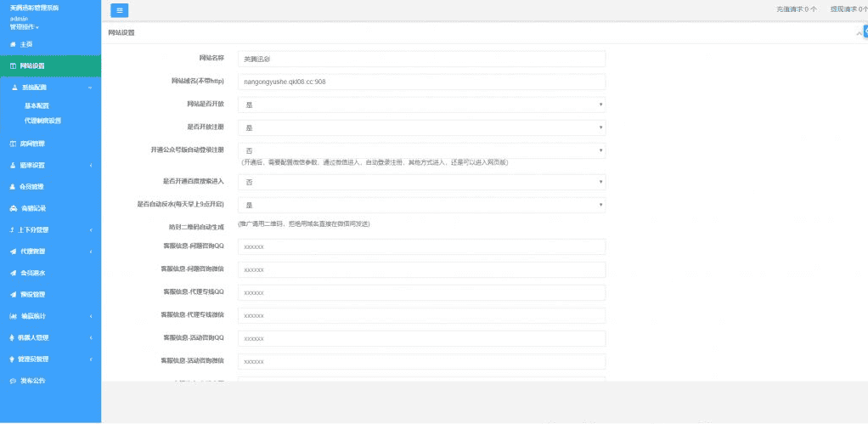Click the 防封二维码自动生成 label

coord(196,227)
